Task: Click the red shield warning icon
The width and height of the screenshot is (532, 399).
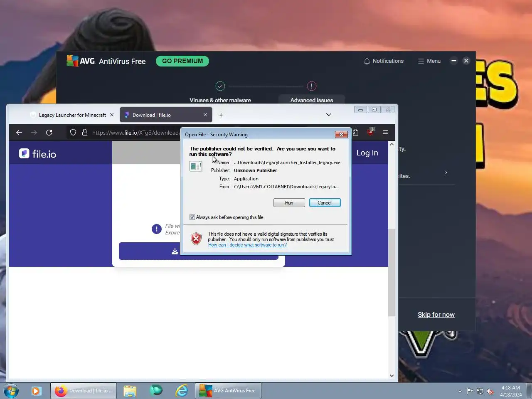Action: click(196, 239)
